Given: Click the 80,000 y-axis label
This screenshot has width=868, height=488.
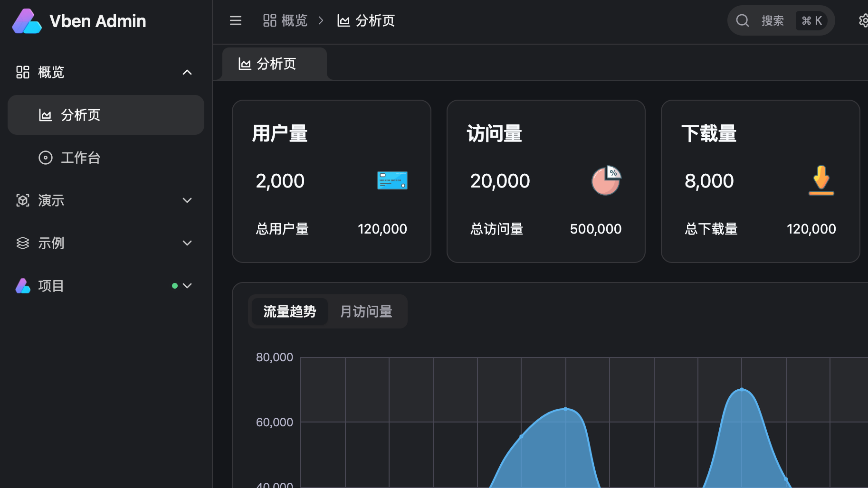Looking at the screenshot, I should pyautogui.click(x=275, y=357).
